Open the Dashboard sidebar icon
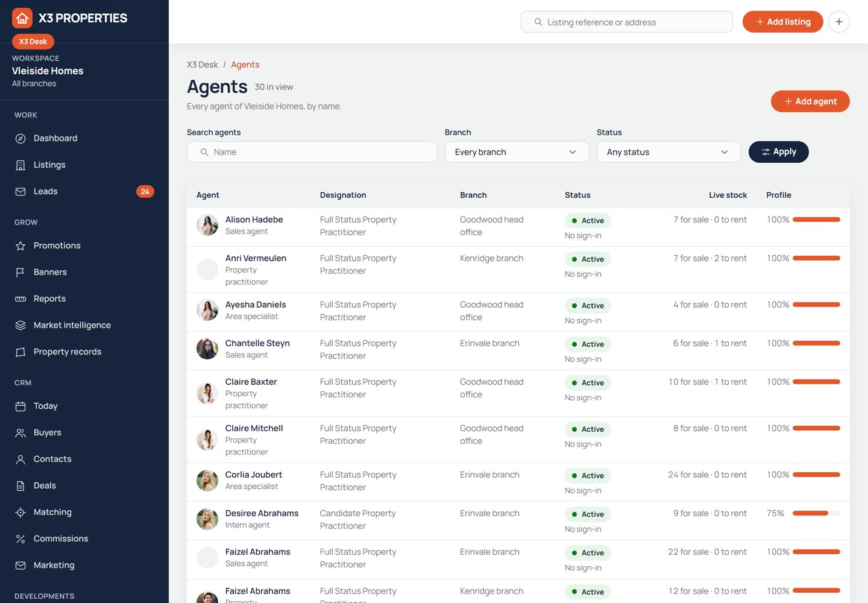This screenshot has height=603, width=868. click(20, 139)
